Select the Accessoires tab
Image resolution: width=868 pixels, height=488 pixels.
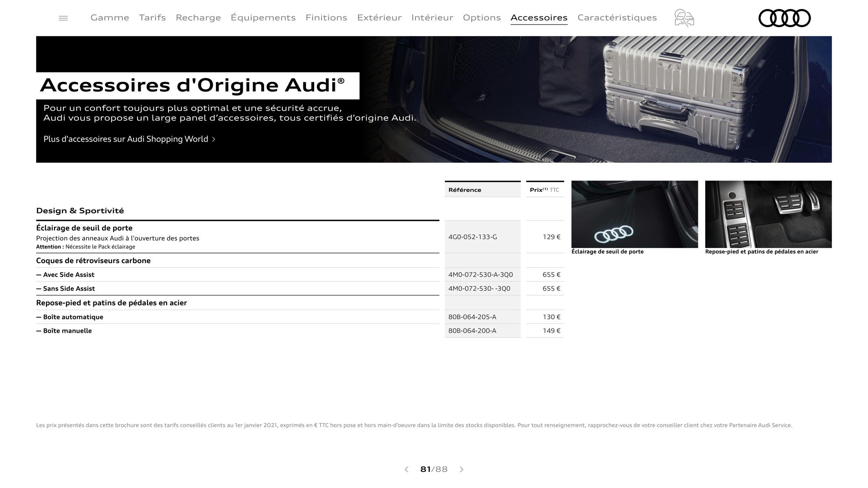click(539, 17)
